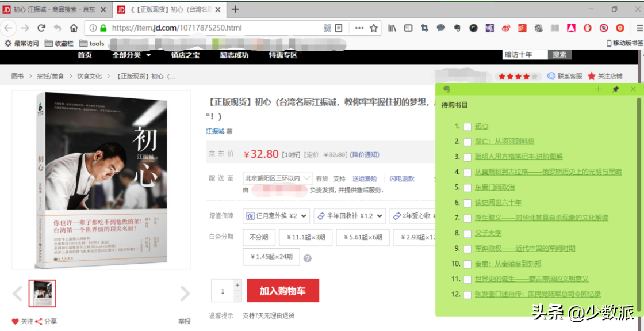This screenshot has height=331, width=644.
Task: Open 励志成功 menu item
Action: click(x=234, y=55)
